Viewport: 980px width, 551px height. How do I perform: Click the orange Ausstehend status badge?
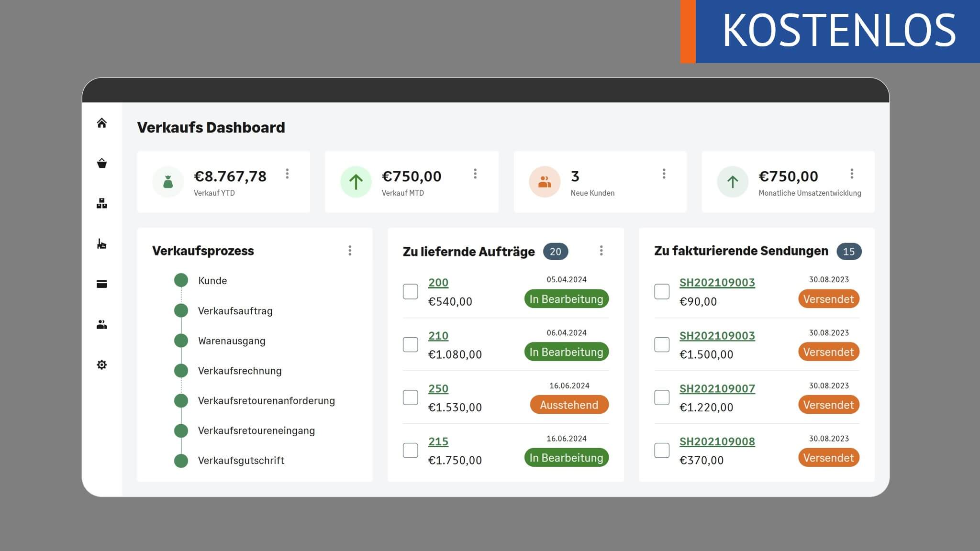(569, 405)
